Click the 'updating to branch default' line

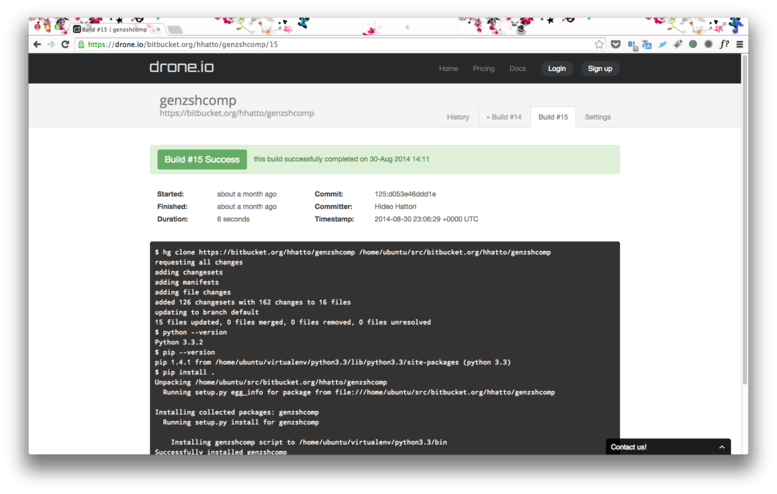(x=207, y=312)
